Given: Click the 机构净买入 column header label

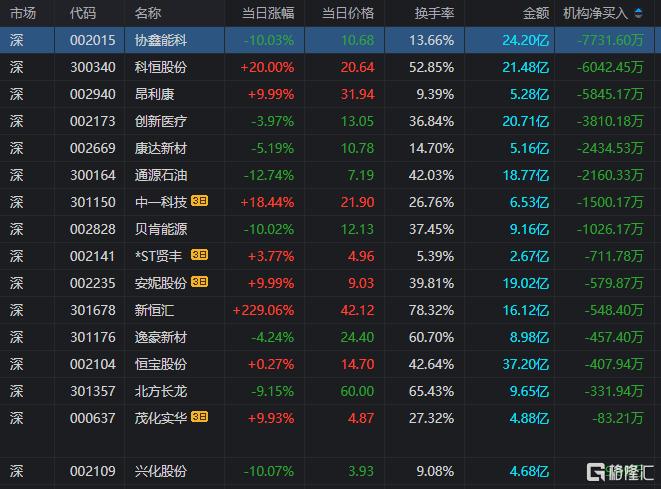Looking at the screenshot, I should coord(596,13).
